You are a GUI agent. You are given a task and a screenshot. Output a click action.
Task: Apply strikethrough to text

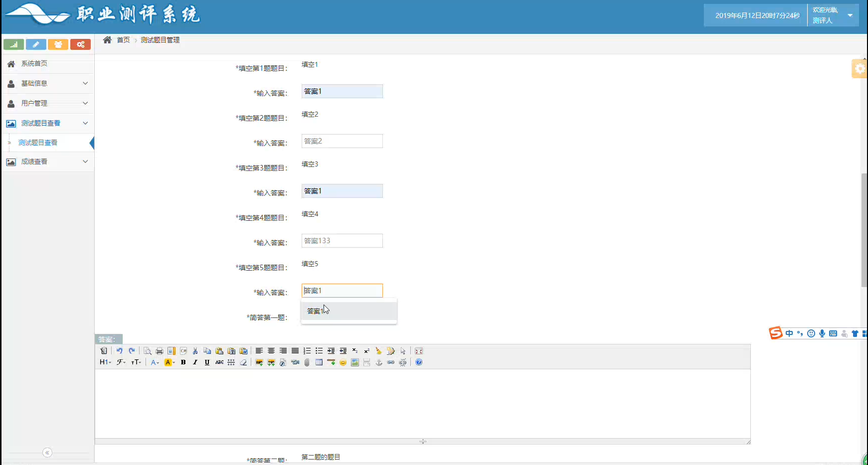pos(219,362)
